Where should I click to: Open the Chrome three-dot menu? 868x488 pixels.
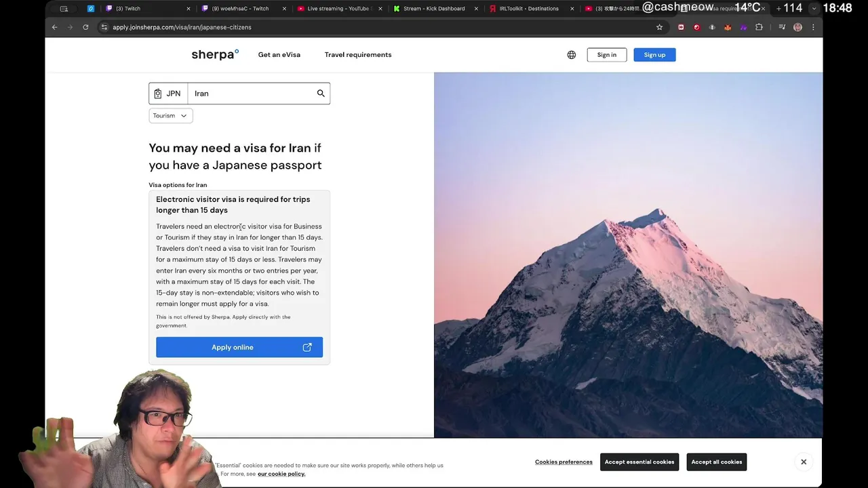point(813,27)
